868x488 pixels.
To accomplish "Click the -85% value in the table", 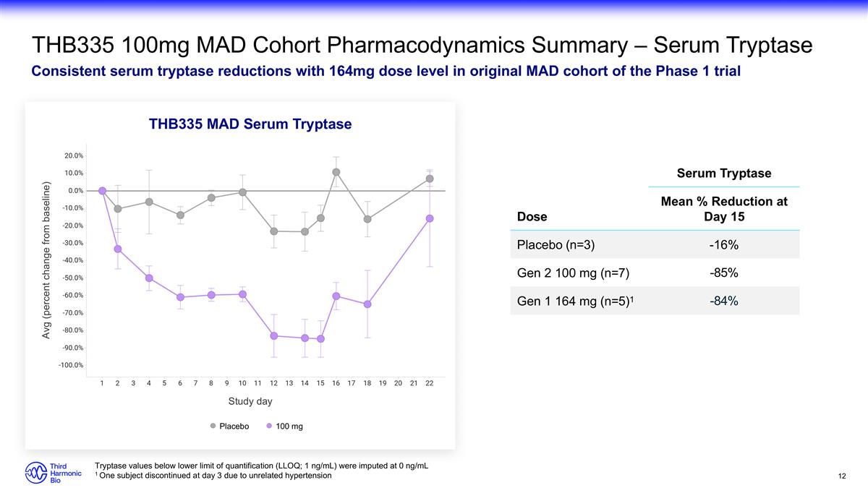I will (x=723, y=273).
